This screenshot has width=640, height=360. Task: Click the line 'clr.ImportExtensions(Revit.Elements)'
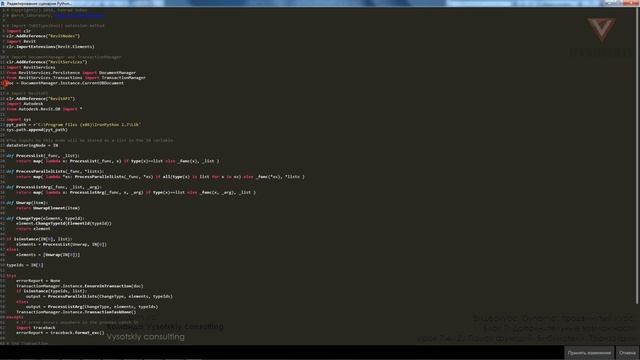(50, 47)
